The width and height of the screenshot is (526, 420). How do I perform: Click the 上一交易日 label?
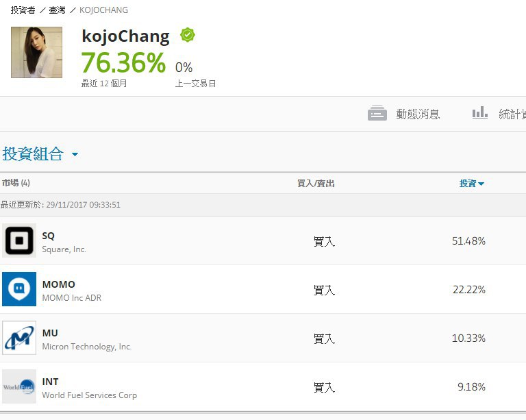pyautogui.click(x=196, y=83)
